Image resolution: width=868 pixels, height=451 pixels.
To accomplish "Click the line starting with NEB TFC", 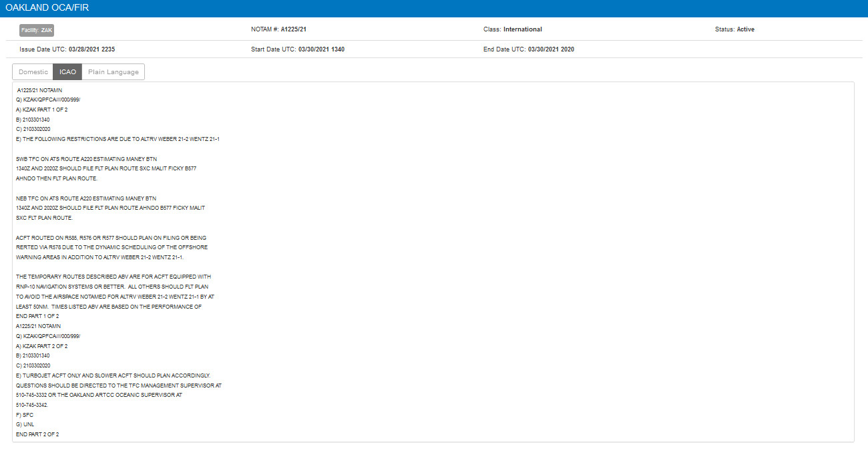I will tap(85, 198).
